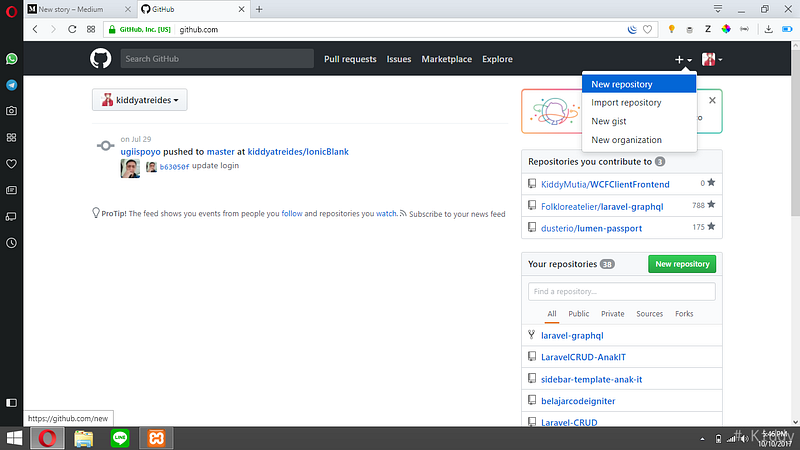
Task: Focus the Find a repository field
Action: click(x=621, y=291)
